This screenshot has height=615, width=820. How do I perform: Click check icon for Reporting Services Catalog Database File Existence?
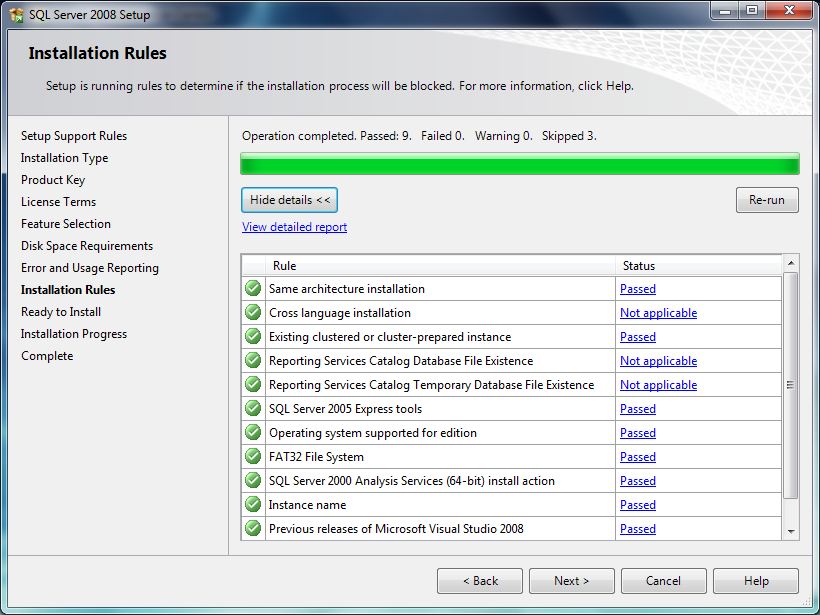253,360
